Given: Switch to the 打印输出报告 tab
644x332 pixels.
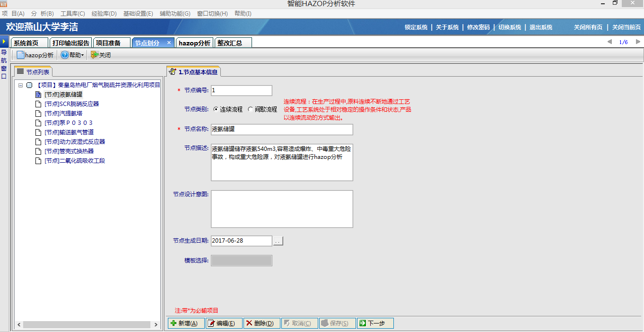Looking at the screenshot, I should [x=71, y=43].
